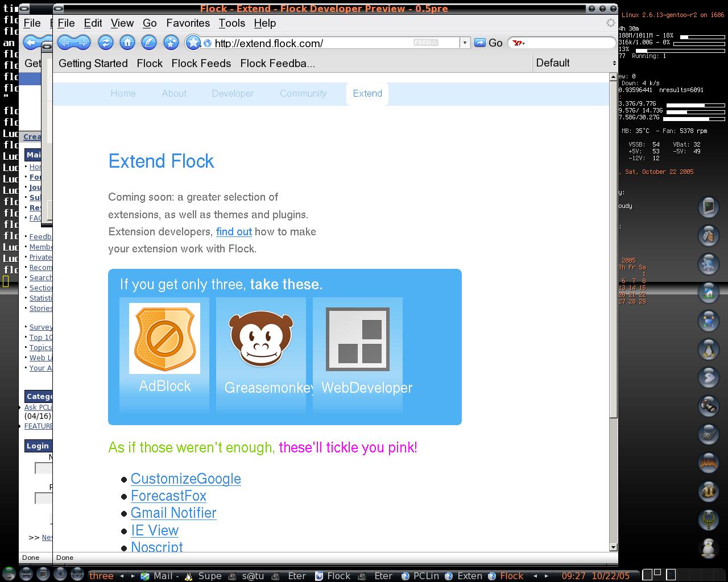Go to the Developer tab
Screen dimensions: 728x582
coord(233,93)
